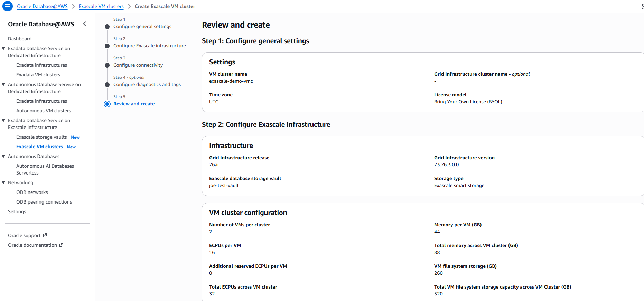Screen dimensions: 644x301
Task: Click ECPUs per VM value 16
Action: click(x=212, y=252)
